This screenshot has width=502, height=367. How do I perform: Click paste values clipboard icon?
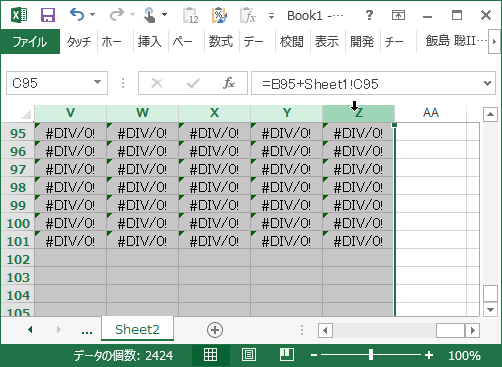pyautogui.click(x=191, y=15)
